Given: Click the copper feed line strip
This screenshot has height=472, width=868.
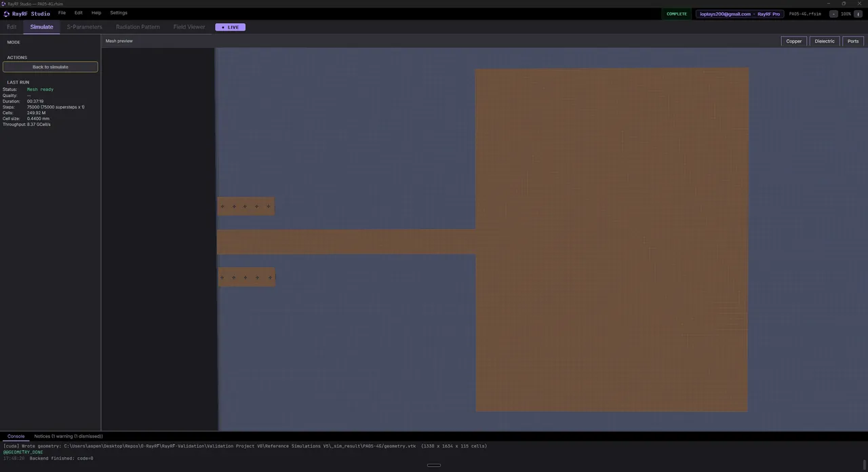Looking at the screenshot, I should pyautogui.click(x=346, y=242).
